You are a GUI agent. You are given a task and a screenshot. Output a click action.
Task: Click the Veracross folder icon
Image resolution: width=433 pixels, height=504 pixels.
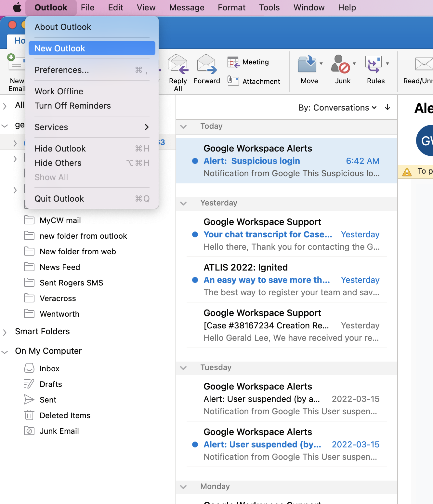coord(29,298)
